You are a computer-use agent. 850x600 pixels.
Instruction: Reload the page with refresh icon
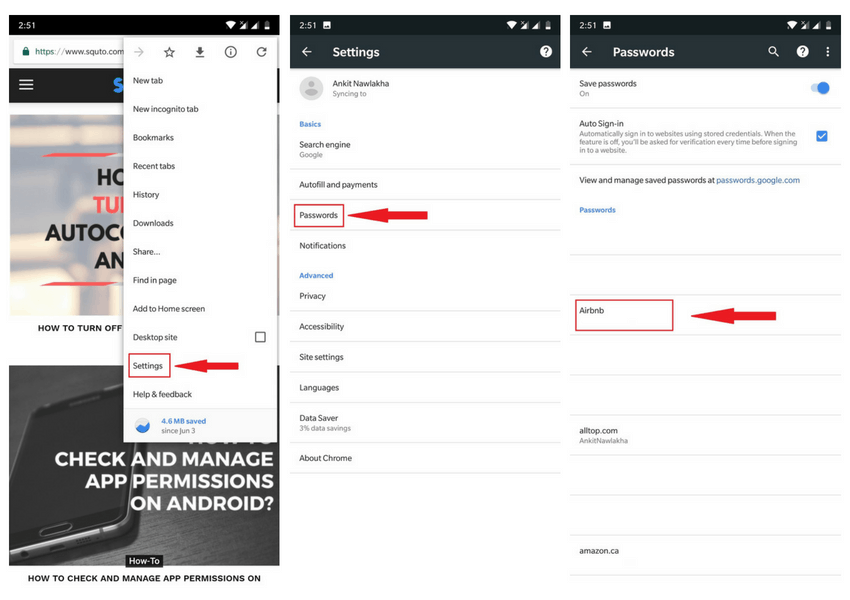(261, 52)
